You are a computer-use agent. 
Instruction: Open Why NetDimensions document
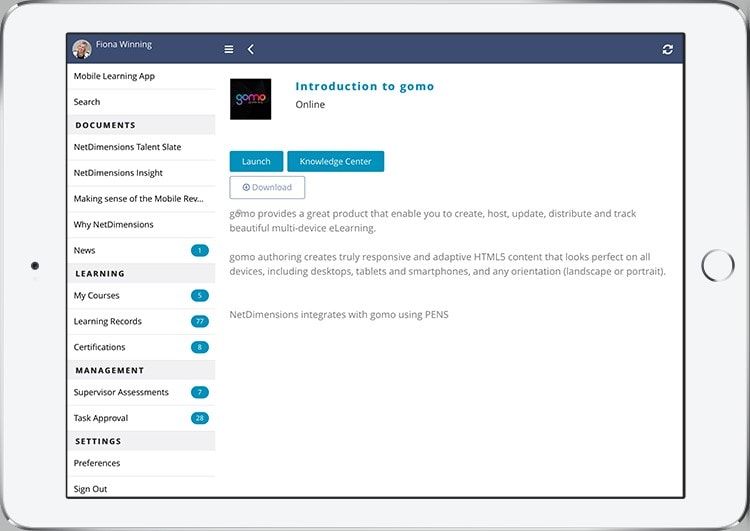coord(142,224)
